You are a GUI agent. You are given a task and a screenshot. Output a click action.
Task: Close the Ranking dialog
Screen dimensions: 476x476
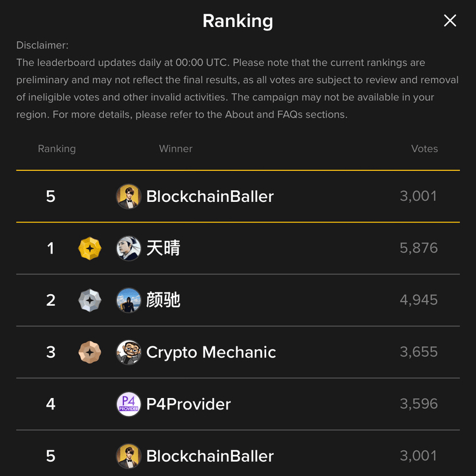click(x=450, y=21)
